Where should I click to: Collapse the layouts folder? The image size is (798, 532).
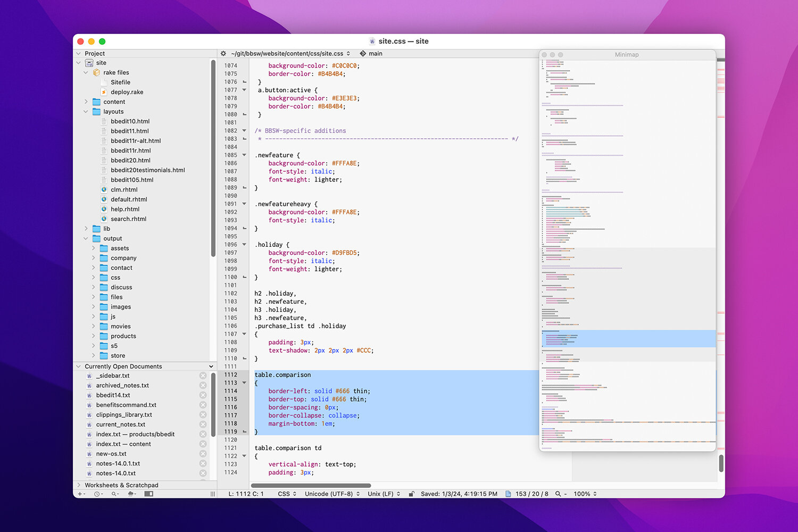(86, 111)
